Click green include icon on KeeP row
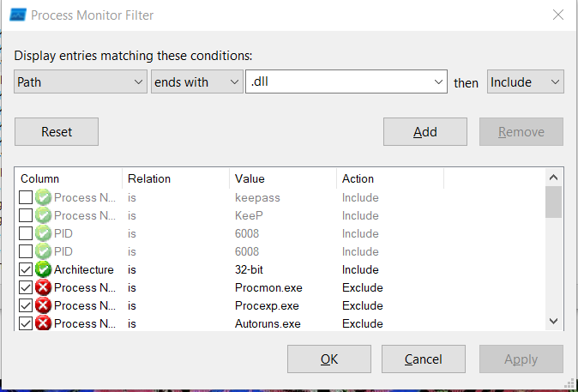Viewport: 578px width, 392px height. pos(44,215)
